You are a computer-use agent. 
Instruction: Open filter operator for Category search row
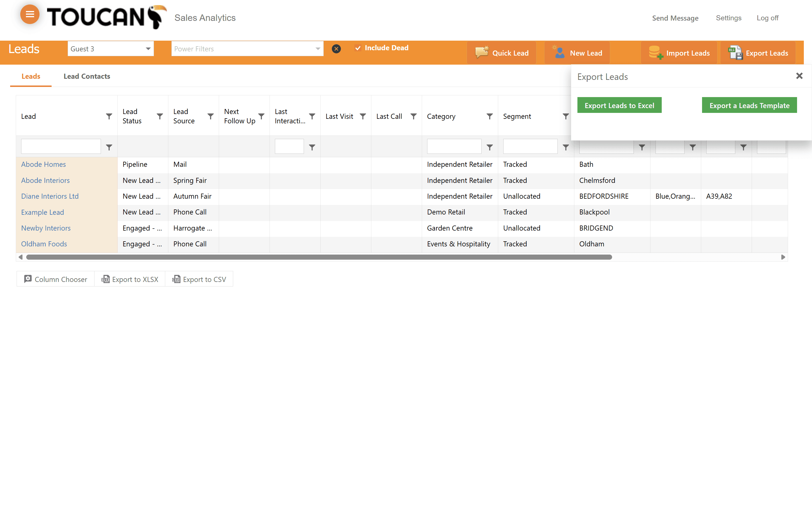(489, 147)
